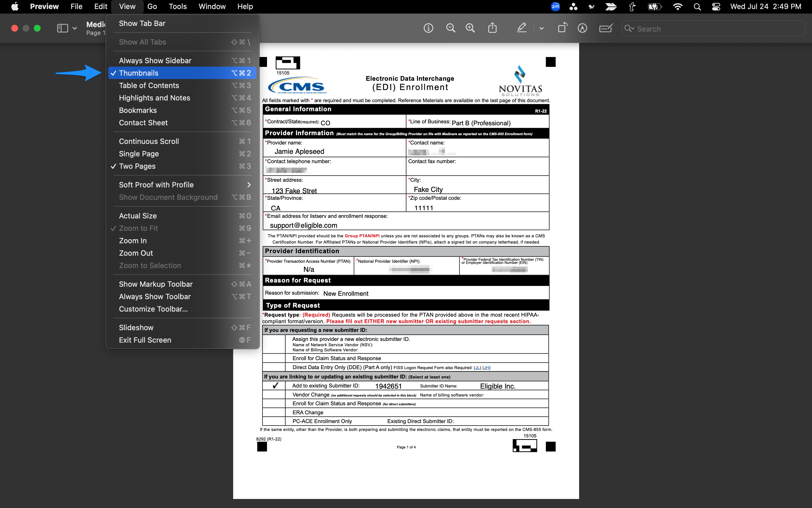Close the open View menu
Viewport: 812px width, 508px height.
(127, 6)
